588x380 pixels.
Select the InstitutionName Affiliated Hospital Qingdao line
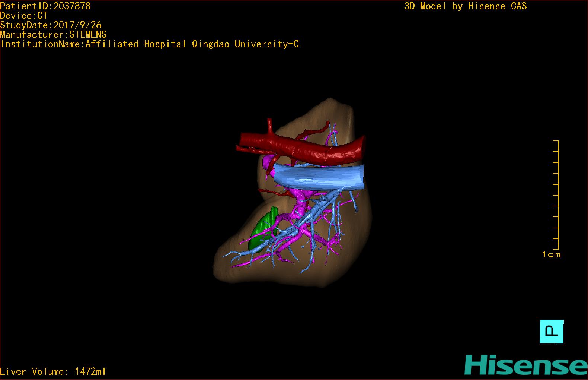[x=150, y=44]
